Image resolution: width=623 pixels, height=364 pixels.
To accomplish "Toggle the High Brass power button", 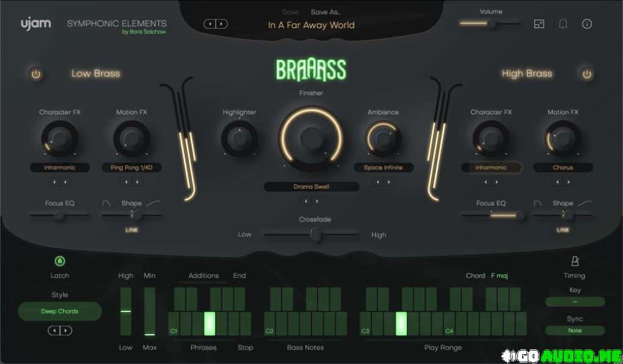I will (x=586, y=74).
